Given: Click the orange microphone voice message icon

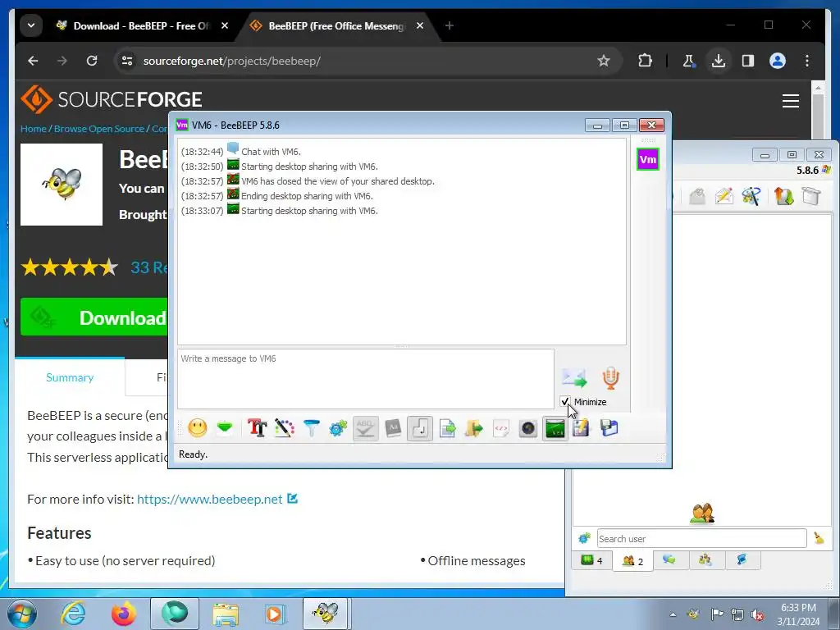Looking at the screenshot, I should [x=610, y=377].
